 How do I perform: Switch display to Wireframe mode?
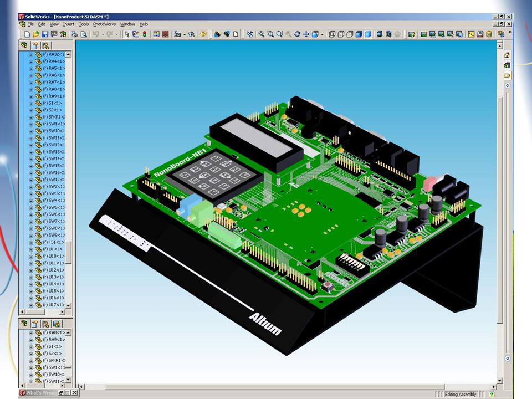332,34
